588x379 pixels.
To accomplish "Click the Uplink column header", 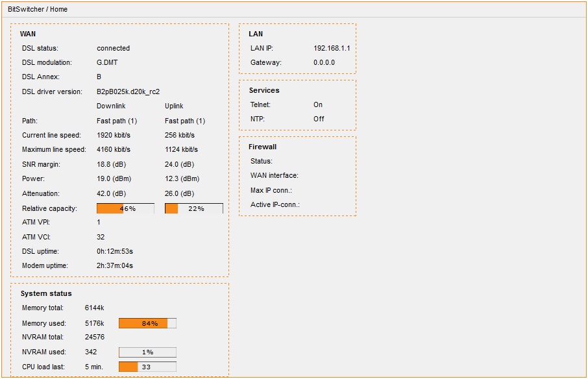I will coord(174,106).
